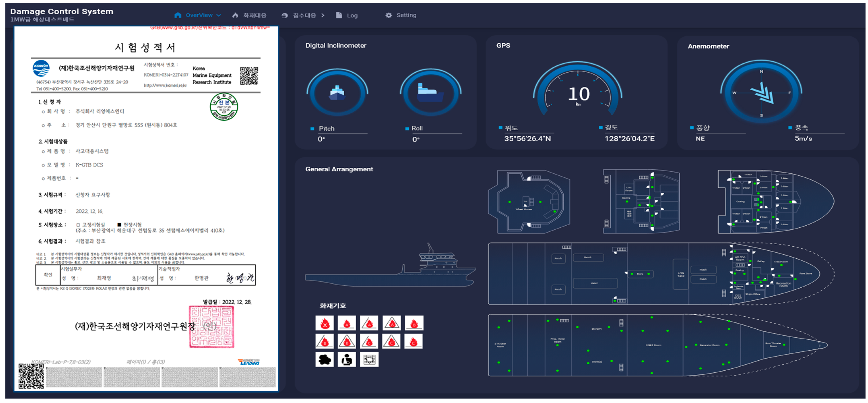Select class C fire in full triangle
The image size is (868, 403).
(x=391, y=341)
